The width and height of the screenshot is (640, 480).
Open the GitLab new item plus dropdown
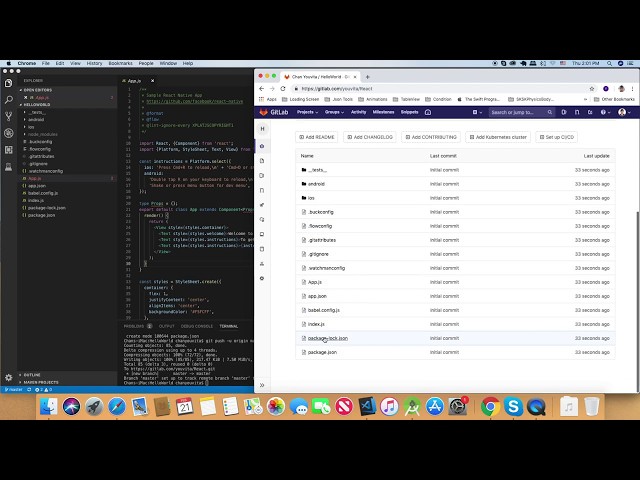[477, 112]
